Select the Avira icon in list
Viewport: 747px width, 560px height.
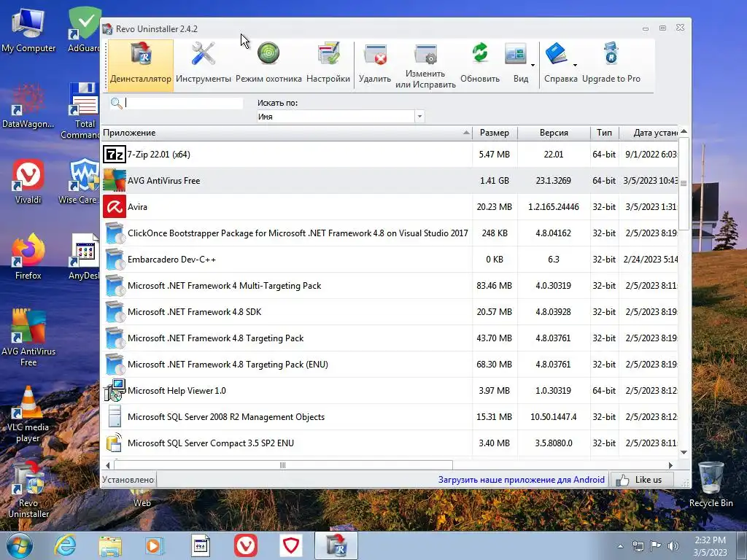tap(115, 206)
